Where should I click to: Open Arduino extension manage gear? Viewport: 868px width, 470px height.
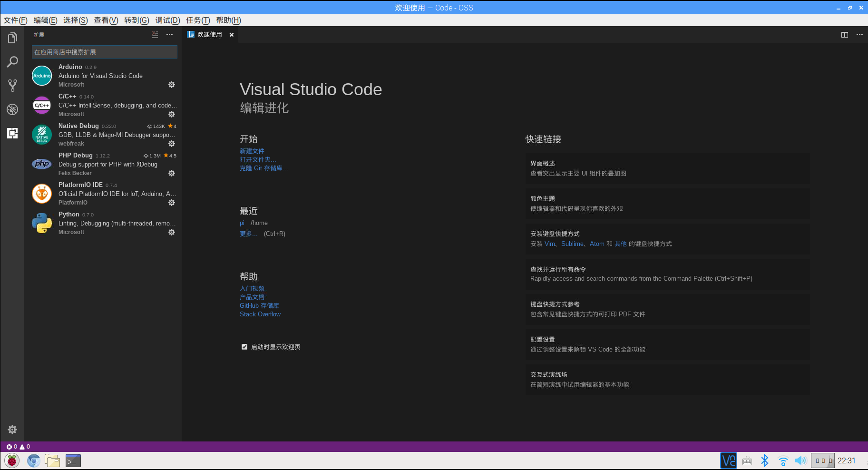172,85
